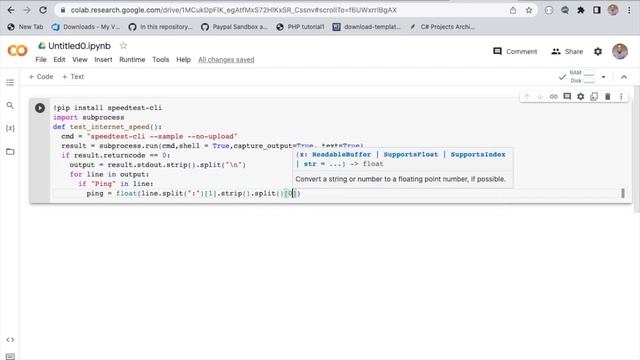Go to Colab home logo
This screenshot has height=360, width=640.
(x=18, y=51)
